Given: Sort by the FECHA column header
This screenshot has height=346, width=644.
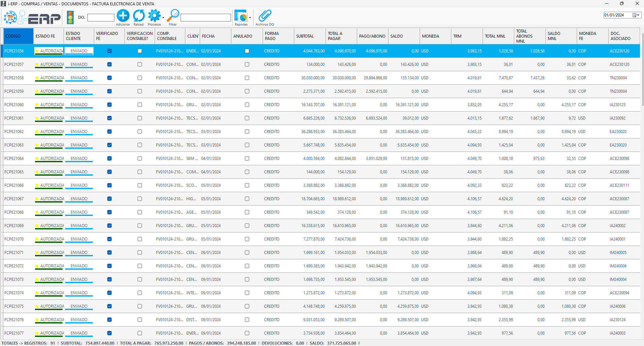Looking at the screenshot, I should [x=208, y=36].
